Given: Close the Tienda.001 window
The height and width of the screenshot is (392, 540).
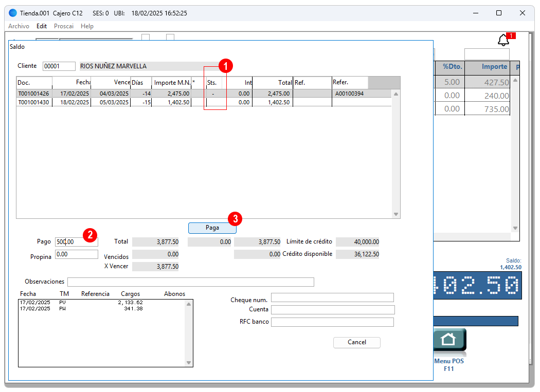Looking at the screenshot, I should tap(522, 13).
